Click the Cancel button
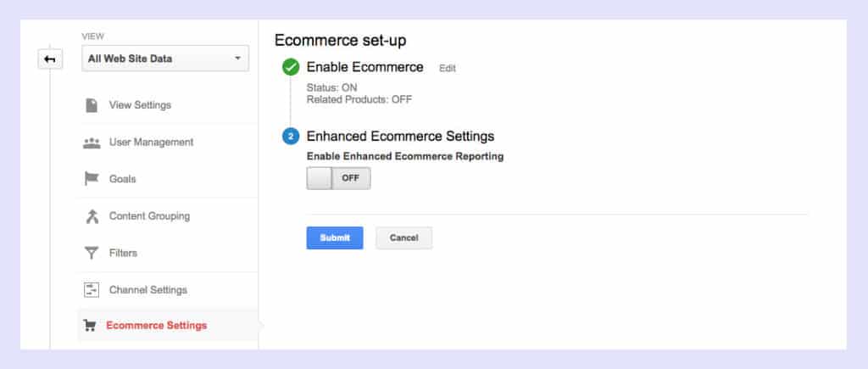 pyautogui.click(x=404, y=238)
